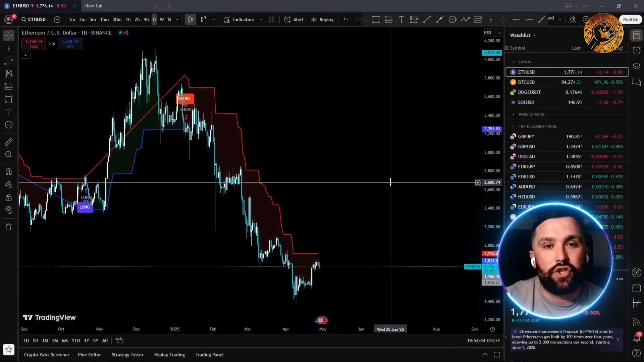
Task: Select the ruler measure tool
Action: [x=9, y=141]
